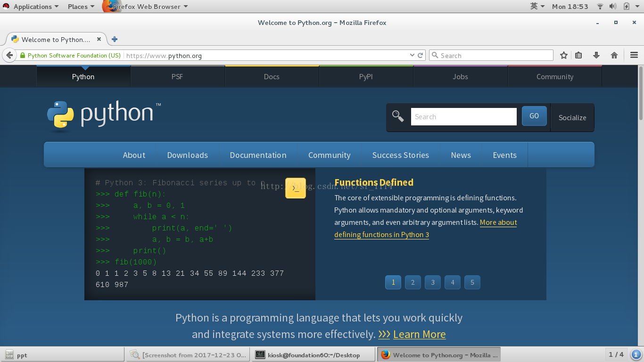Open the volume indicator in top panel

coord(613,6)
